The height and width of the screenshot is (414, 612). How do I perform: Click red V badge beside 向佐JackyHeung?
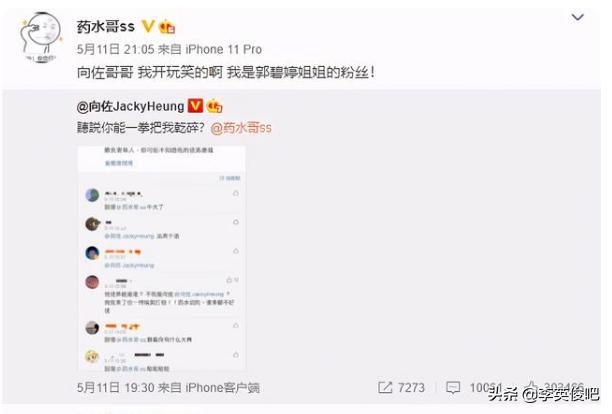195,106
